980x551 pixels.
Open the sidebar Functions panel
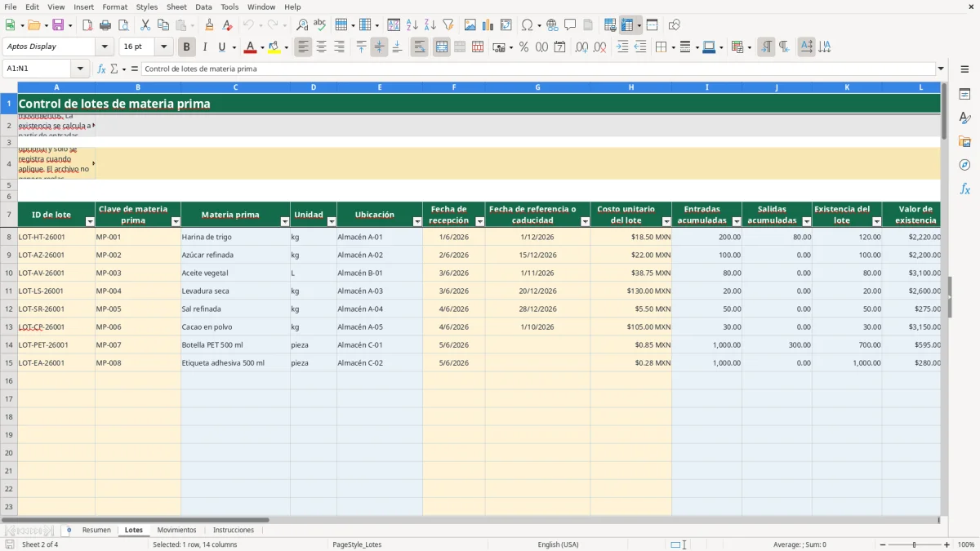click(964, 189)
